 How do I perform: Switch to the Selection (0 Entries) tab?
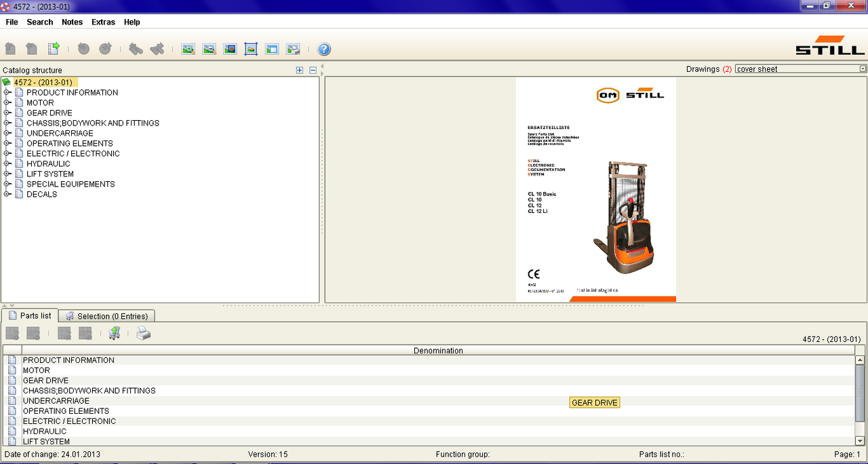[107, 316]
